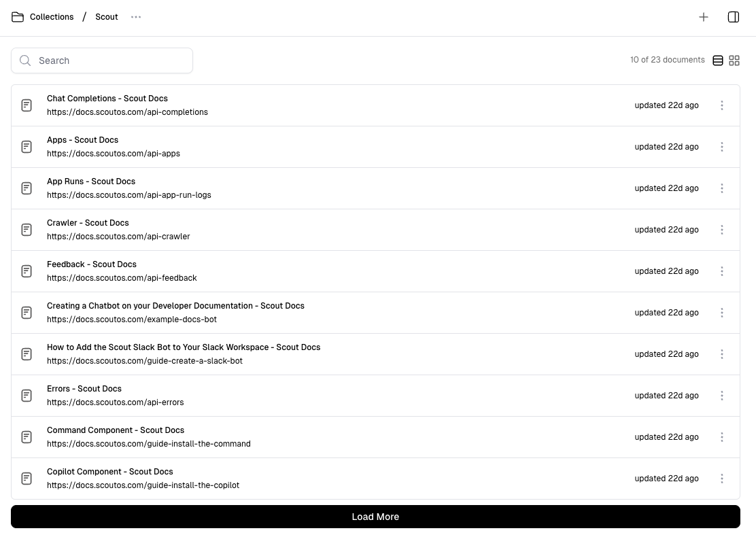Toggle the side panel icon

(x=734, y=17)
